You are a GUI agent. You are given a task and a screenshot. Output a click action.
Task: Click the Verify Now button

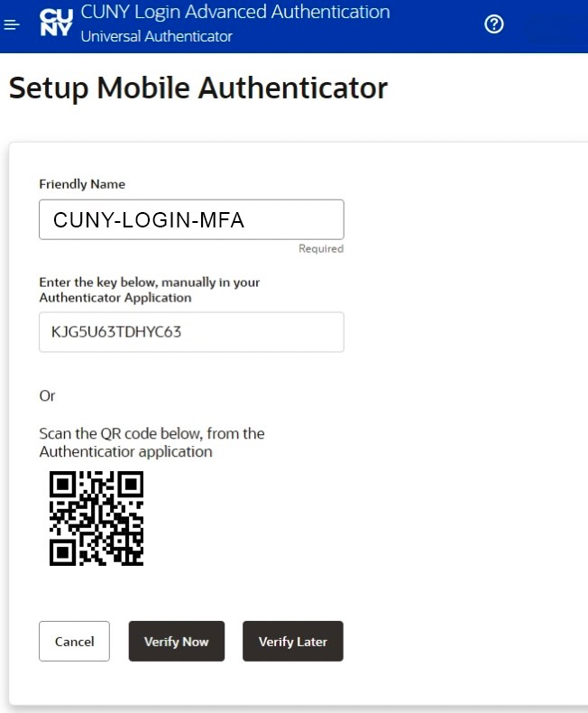pos(176,641)
